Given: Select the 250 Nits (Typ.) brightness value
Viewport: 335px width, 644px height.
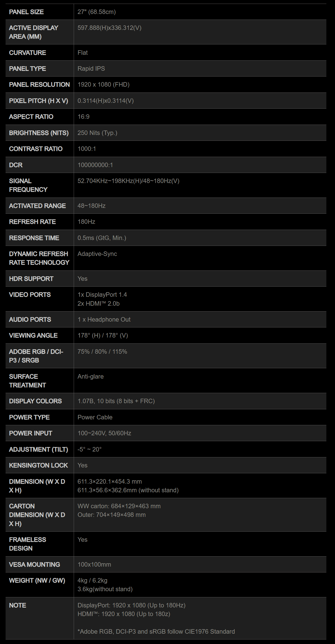Looking at the screenshot, I should (97, 133).
